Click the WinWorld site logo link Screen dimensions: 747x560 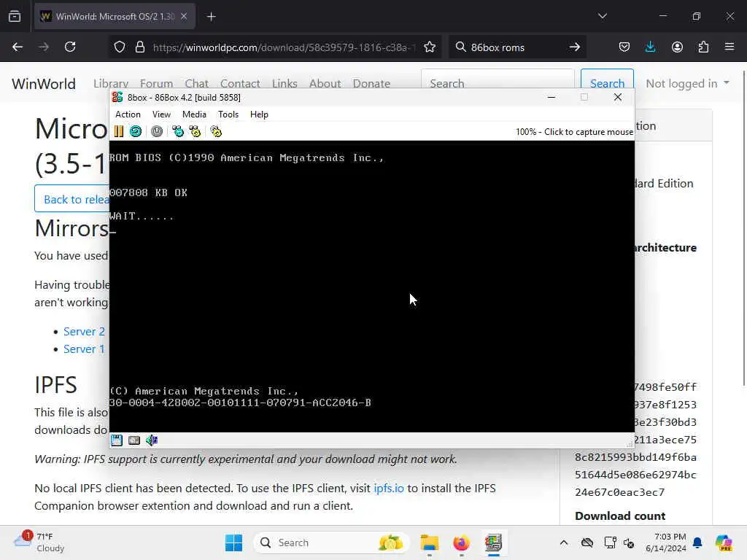tap(44, 84)
